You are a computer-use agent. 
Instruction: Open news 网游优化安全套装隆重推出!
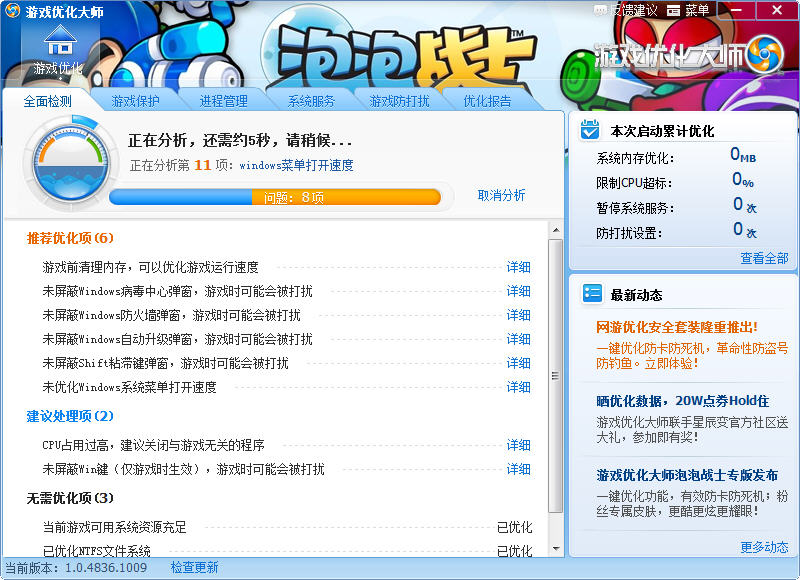677,327
